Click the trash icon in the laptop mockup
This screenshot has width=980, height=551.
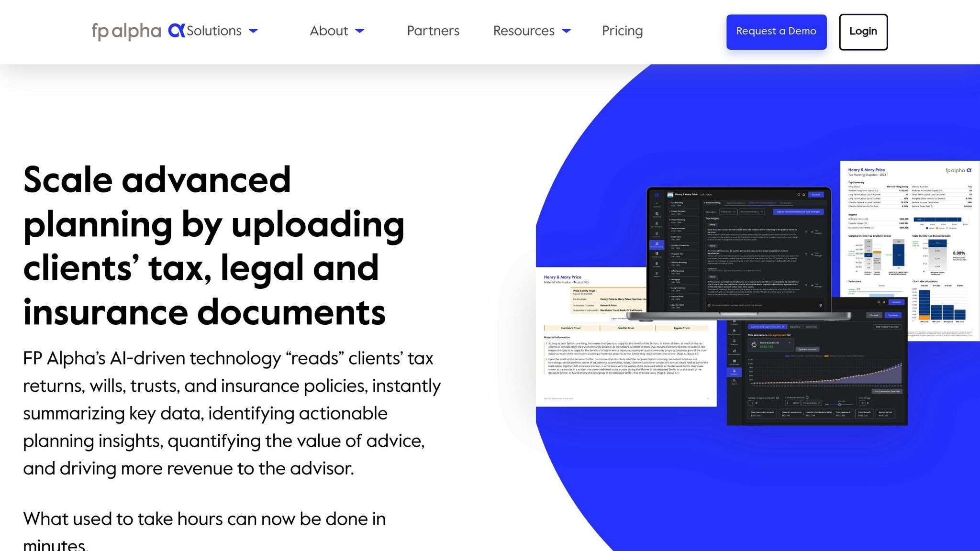point(820,305)
